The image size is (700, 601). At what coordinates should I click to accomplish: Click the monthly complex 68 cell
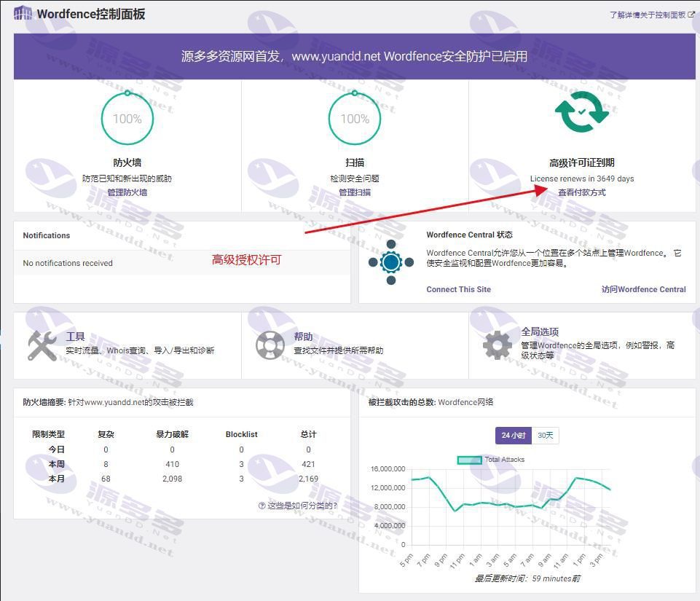coord(106,479)
